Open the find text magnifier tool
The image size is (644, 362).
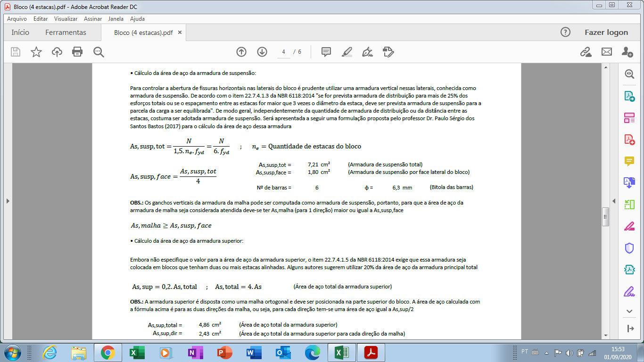pos(99,52)
